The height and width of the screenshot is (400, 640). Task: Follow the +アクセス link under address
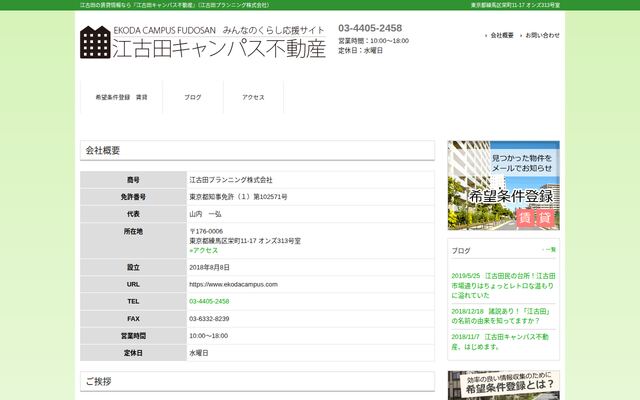pyautogui.click(x=204, y=250)
